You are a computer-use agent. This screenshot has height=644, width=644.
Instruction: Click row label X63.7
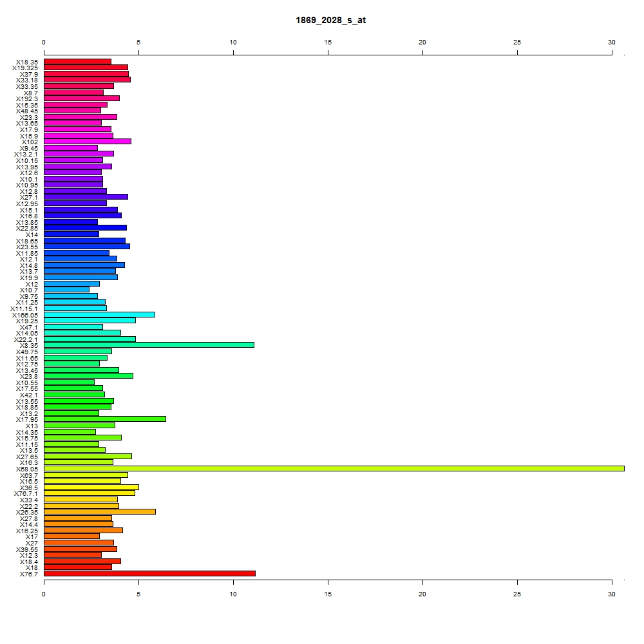click(29, 476)
